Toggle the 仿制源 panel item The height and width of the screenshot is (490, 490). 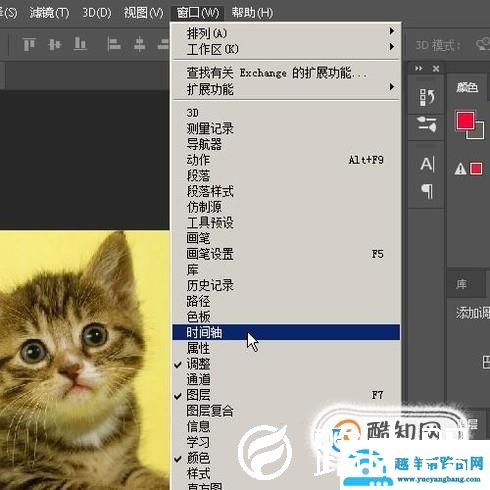[286, 207]
